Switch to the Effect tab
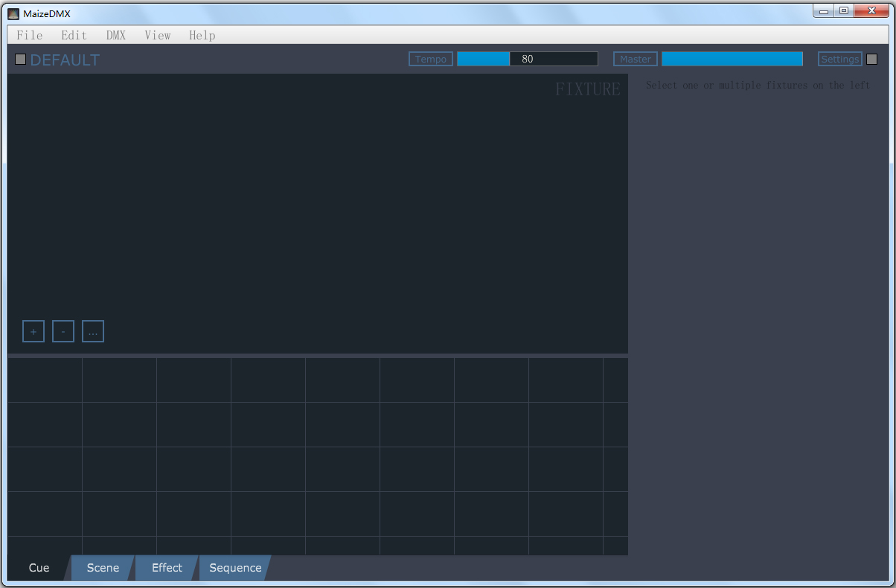896x588 pixels. [167, 568]
